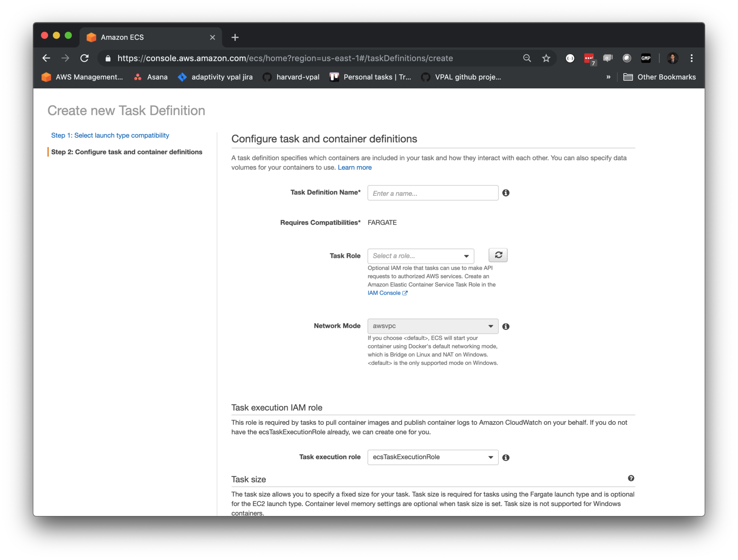Select the Amazon ECS browser tab
This screenshot has width=738, height=560.
point(150,37)
